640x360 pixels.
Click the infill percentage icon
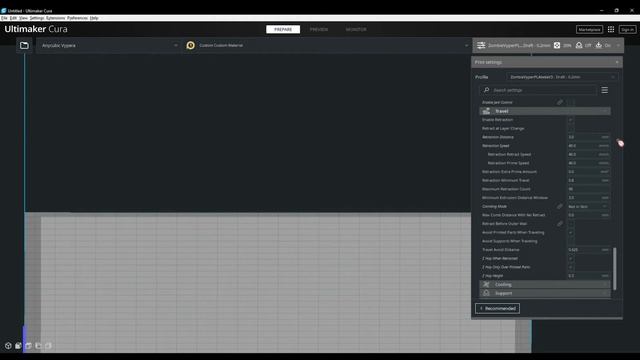click(557, 45)
